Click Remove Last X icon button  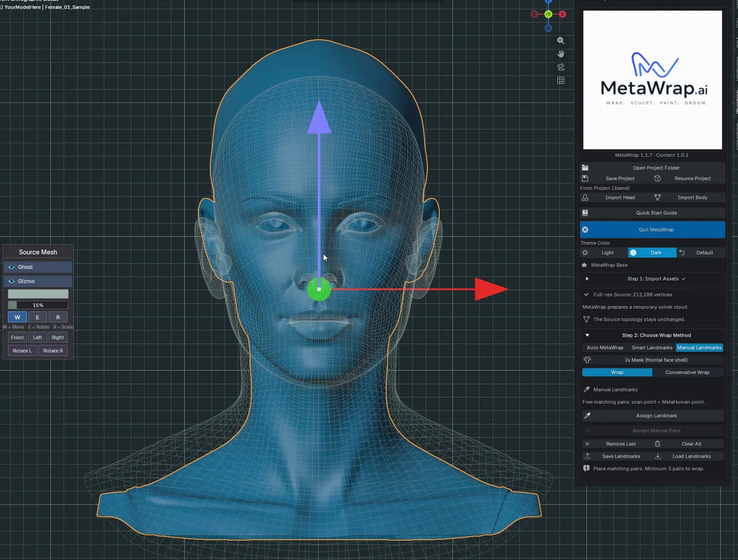[x=616, y=444]
